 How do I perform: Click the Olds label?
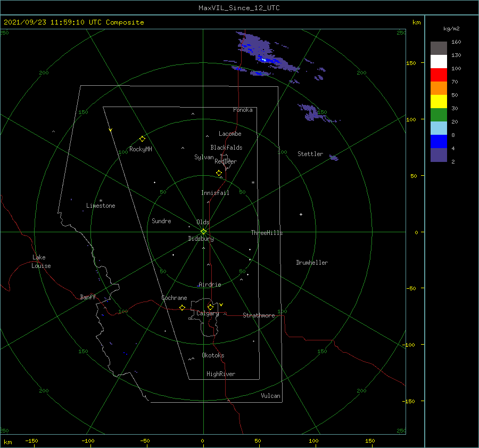click(203, 222)
